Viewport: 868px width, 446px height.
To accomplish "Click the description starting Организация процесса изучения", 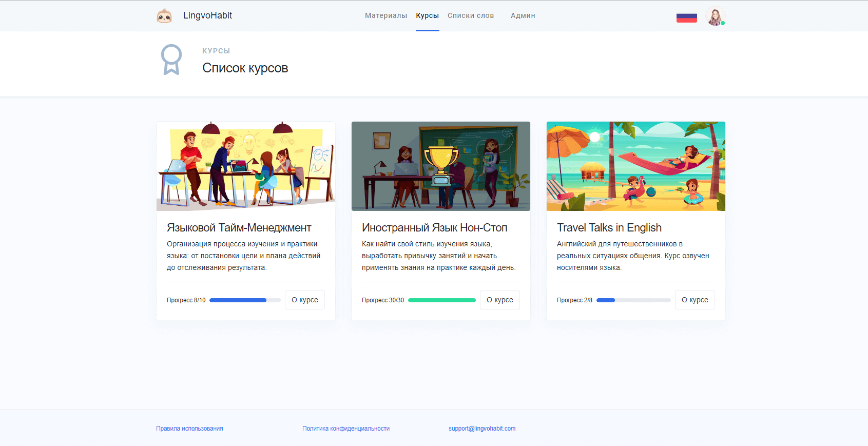I will pyautogui.click(x=244, y=256).
